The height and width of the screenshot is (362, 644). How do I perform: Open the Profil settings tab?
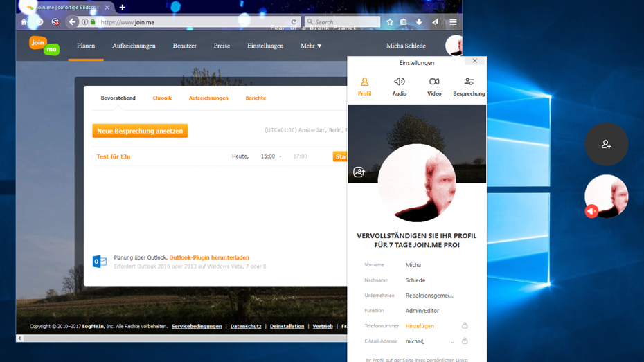tap(364, 87)
